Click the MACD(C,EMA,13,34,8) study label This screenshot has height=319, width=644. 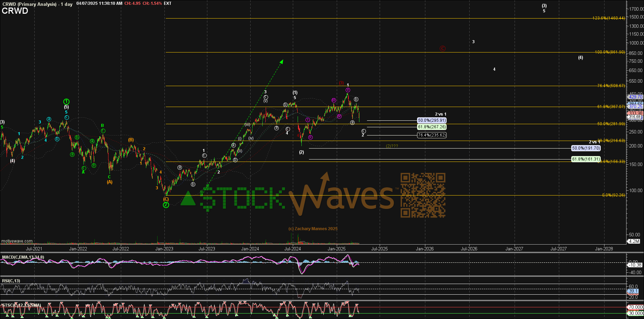(x=23, y=257)
